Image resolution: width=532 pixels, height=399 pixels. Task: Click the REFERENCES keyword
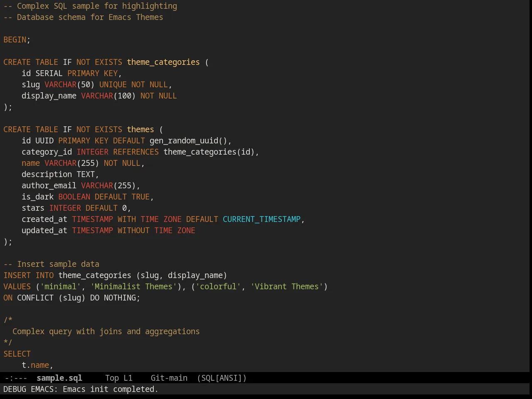135,152
